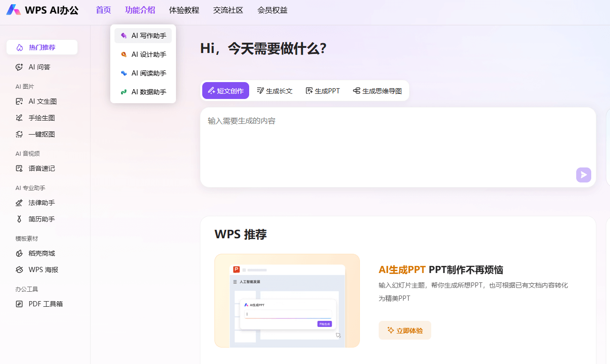
Task: Open 语音速记 sidebar entry
Action: 42,168
